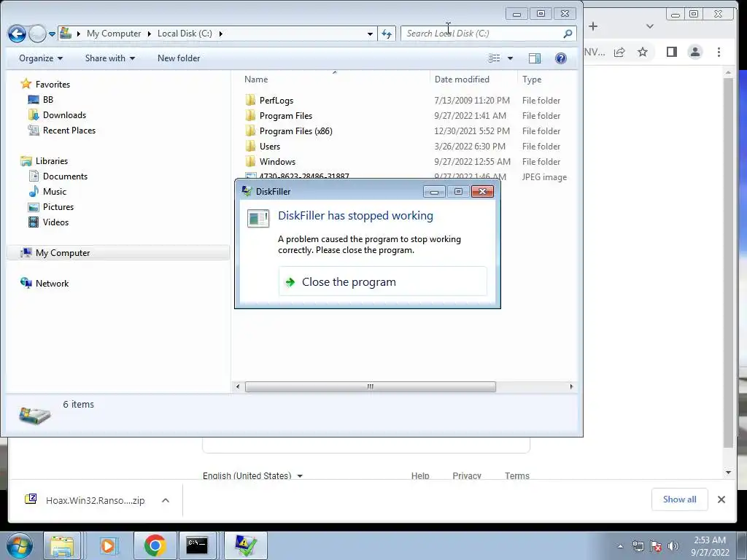Click the computer icon in the address bar
747x560 pixels.
click(x=66, y=34)
